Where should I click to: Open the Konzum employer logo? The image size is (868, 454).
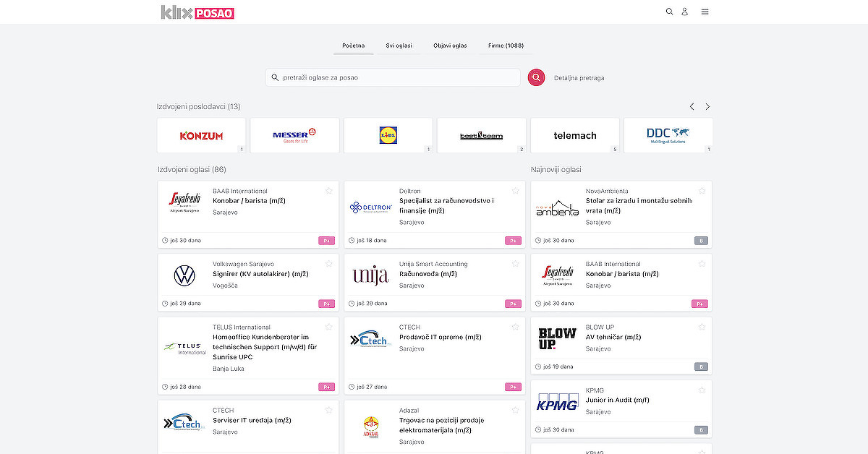click(x=201, y=135)
